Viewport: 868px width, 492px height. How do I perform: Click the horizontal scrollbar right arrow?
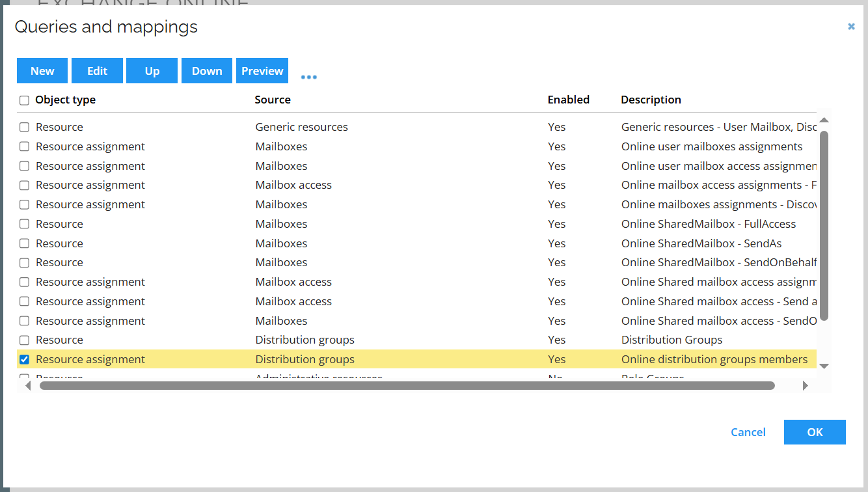coord(805,385)
